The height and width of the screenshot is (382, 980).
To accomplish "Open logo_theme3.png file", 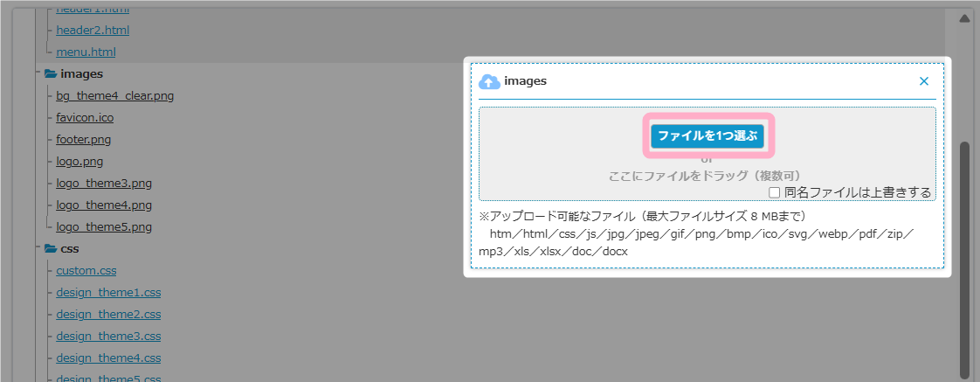I will point(104,184).
